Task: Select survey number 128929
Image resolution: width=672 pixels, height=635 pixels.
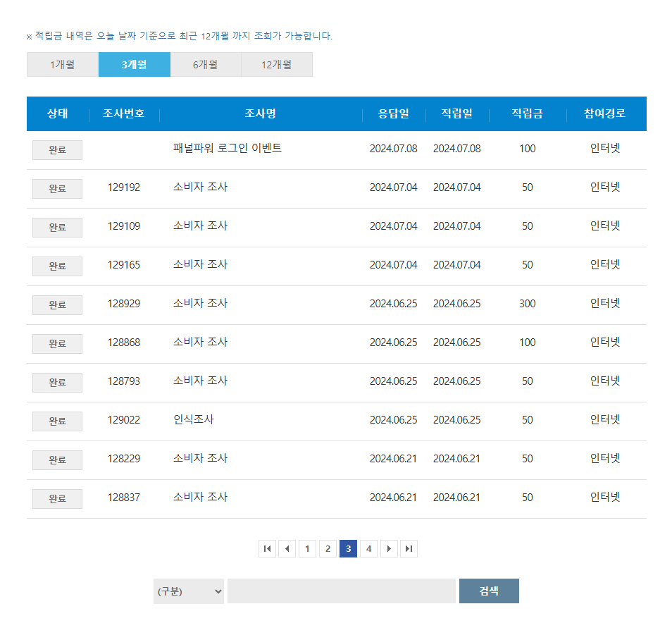Action: pos(124,304)
